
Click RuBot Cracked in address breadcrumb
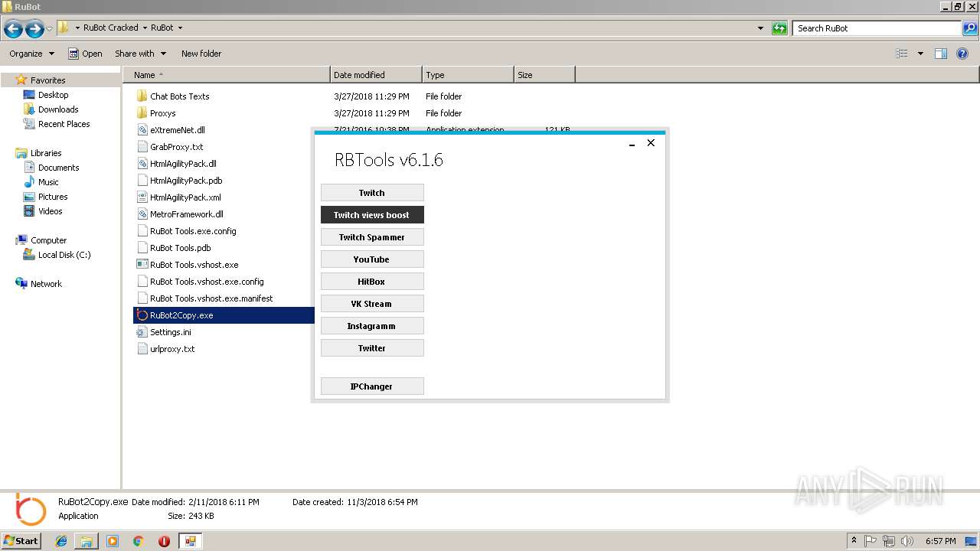111,28
